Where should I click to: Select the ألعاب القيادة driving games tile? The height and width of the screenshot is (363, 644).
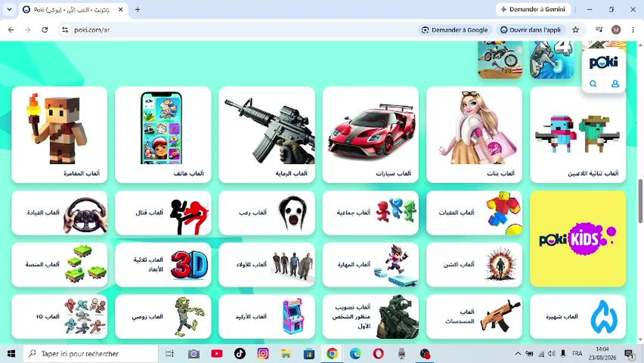(59, 213)
